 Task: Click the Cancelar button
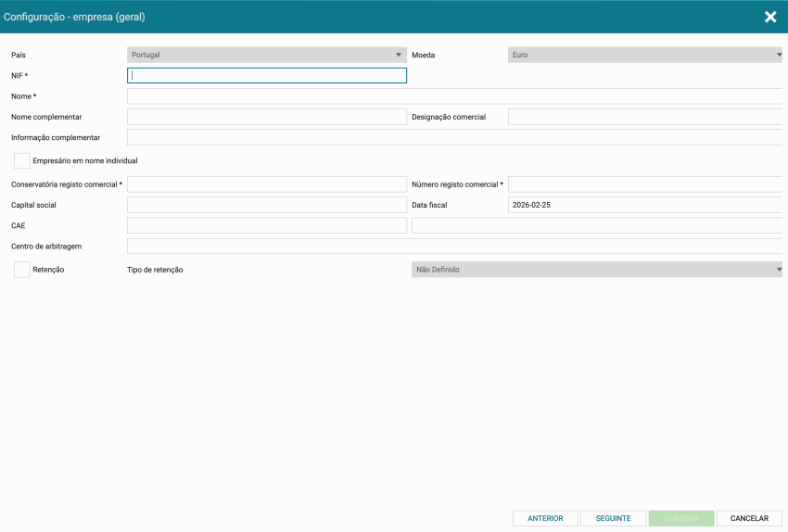tap(749, 518)
